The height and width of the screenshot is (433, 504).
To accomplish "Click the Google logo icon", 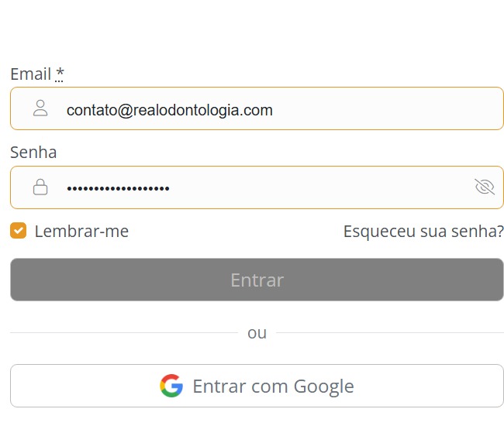I will [x=171, y=386].
